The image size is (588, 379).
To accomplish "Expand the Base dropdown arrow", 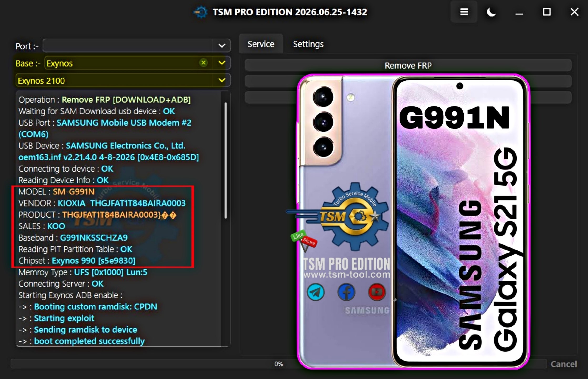I will coord(222,63).
